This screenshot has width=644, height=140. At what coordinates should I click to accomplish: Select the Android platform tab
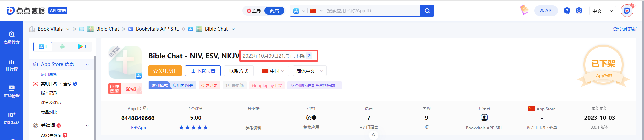[62, 47]
